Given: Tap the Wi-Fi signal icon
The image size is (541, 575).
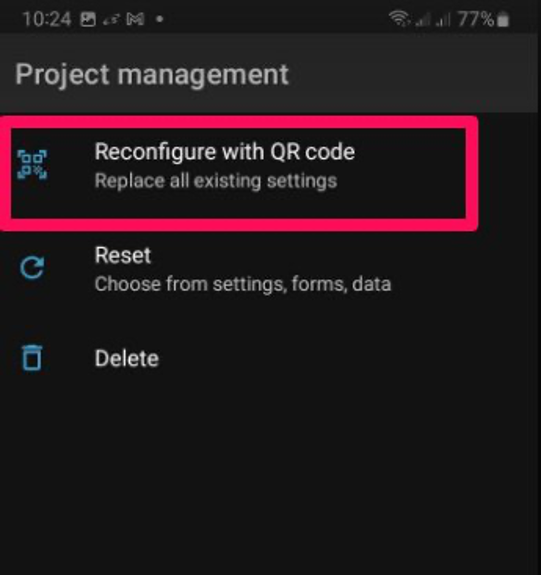Looking at the screenshot, I should pyautogui.click(x=399, y=18).
